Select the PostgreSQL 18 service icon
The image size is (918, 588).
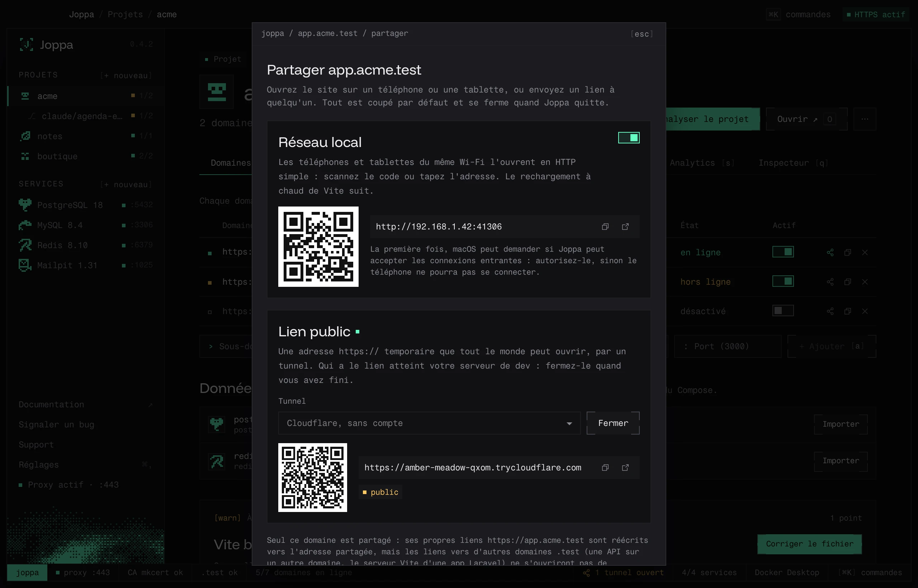(25, 205)
